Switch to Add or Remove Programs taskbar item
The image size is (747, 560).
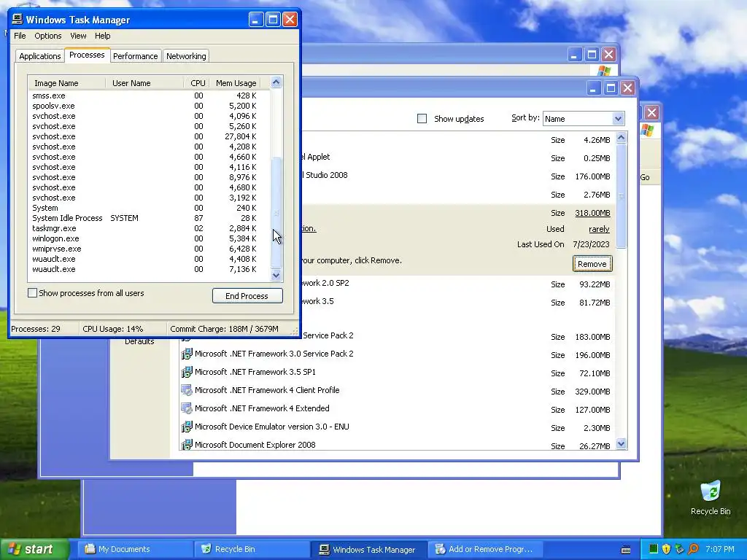pos(484,549)
